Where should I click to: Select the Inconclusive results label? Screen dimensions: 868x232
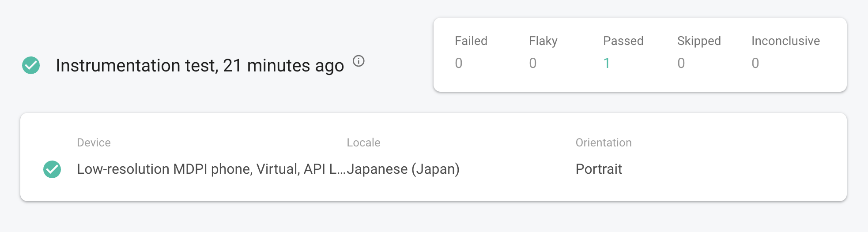(x=785, y=41)
